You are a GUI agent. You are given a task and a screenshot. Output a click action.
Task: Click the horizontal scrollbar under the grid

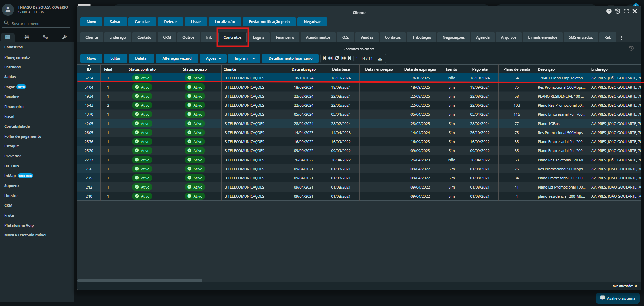click(x=140, y=281)
